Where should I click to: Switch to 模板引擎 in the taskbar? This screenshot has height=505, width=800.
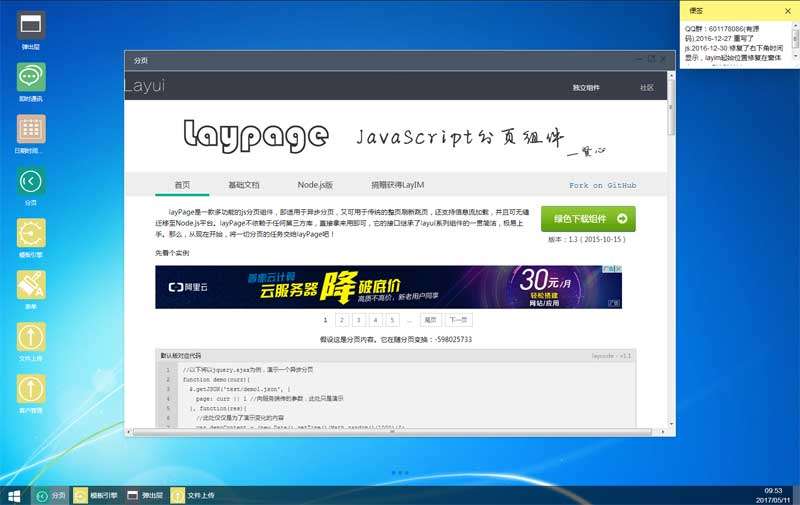pyautogui.click(x=96, y=494)
